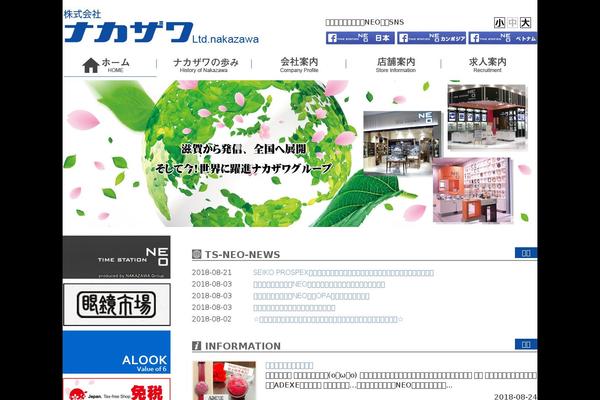Open the information article title link
This screenshot has width=600, height=400.
(x=289, y=366)
